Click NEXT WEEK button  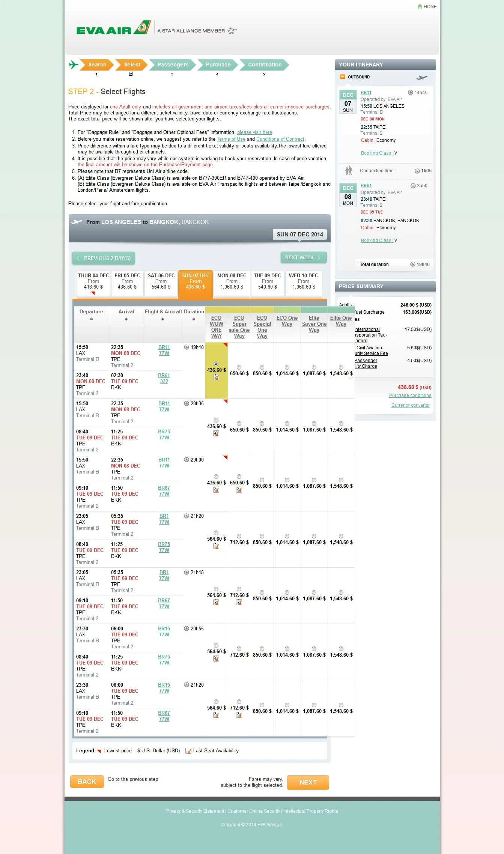(x=304, y=257)
